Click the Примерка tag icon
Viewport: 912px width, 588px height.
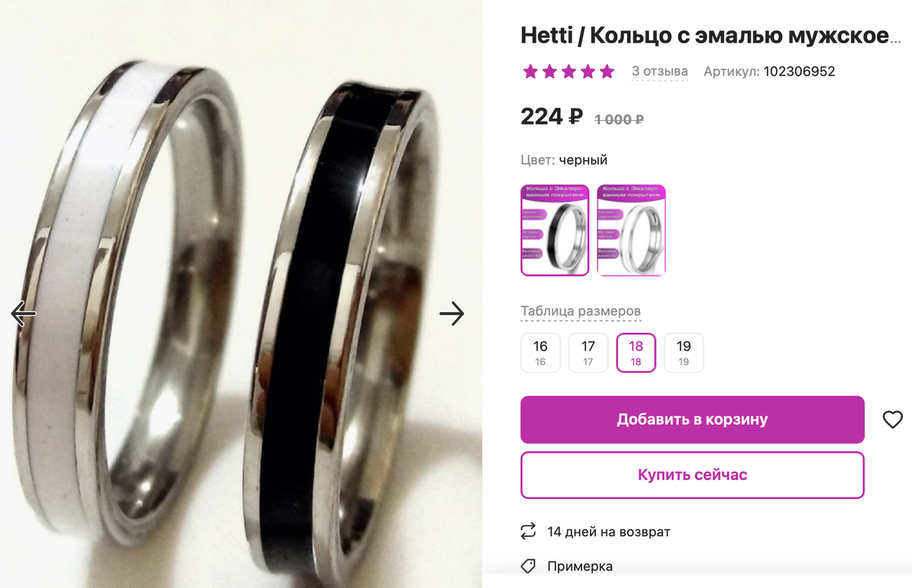pyautogui.click(x=528, y=566)
